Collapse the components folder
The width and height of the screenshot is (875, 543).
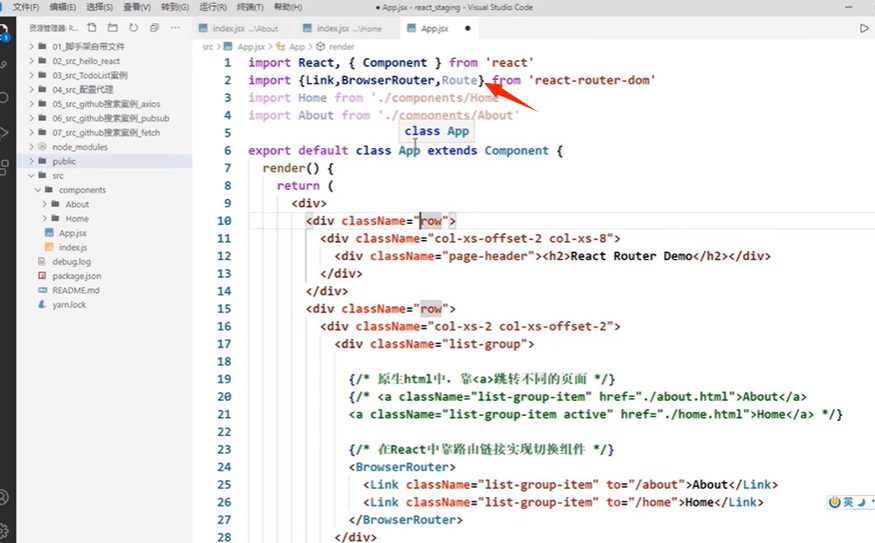pos(38,190)
